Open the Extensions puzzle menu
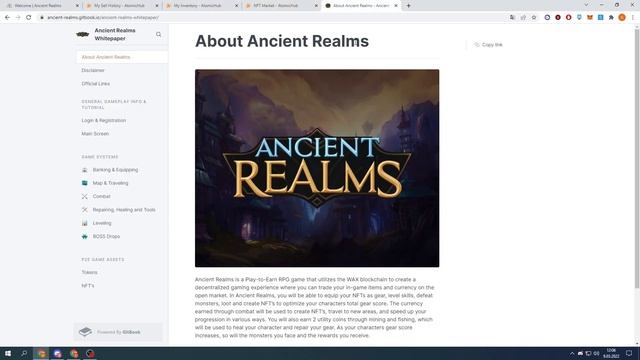The image size is (640, 360). 611,18
